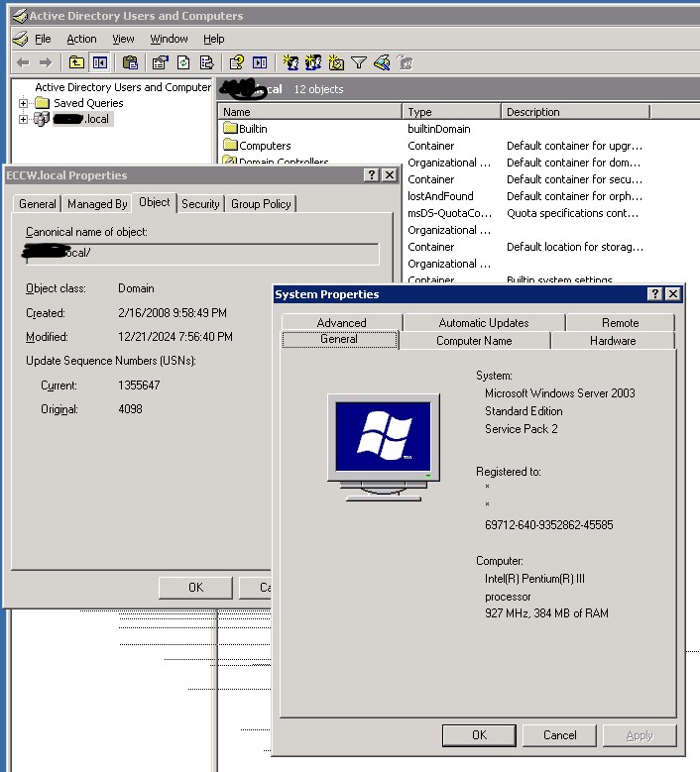The height and width of the screenshot is (772, 700).
Task: Click the Up One Level toolbar icon
Action: click(x=76, y=62)
